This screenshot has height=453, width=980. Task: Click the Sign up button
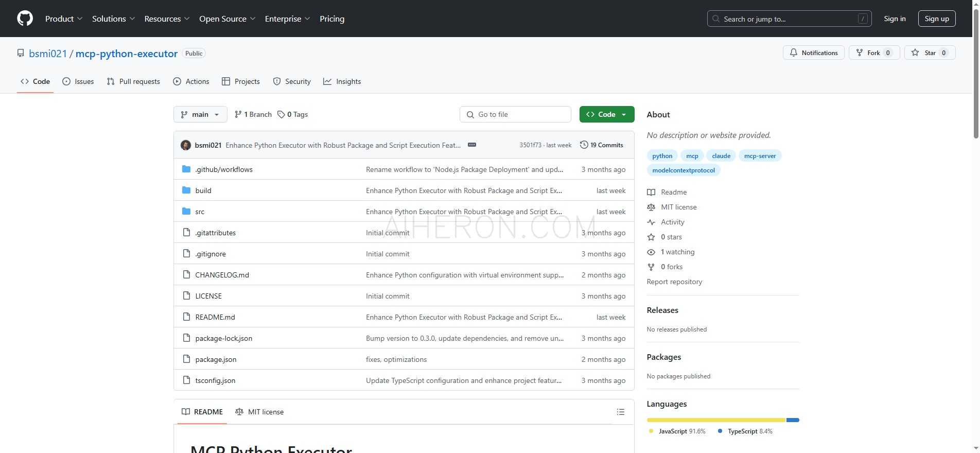937,19
